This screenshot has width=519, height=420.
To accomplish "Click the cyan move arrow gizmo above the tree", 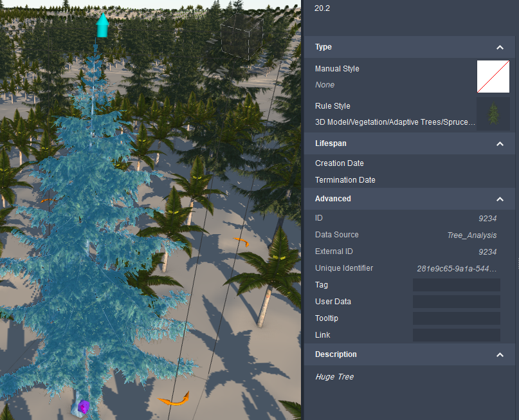I will coord(102,26).
